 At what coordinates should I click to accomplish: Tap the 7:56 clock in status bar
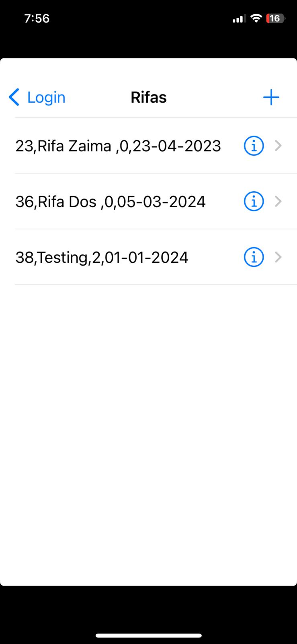37,19
